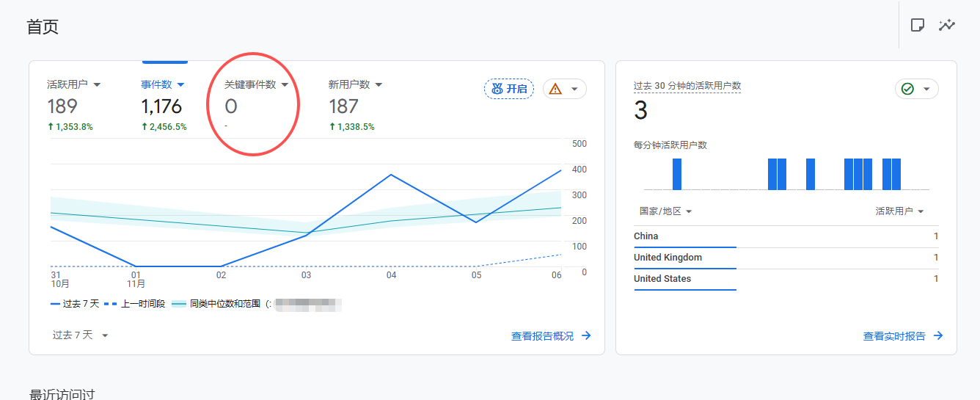Click the green checkmark status icon
This screenshot has height=400, width=980.
tap(907, 89)
